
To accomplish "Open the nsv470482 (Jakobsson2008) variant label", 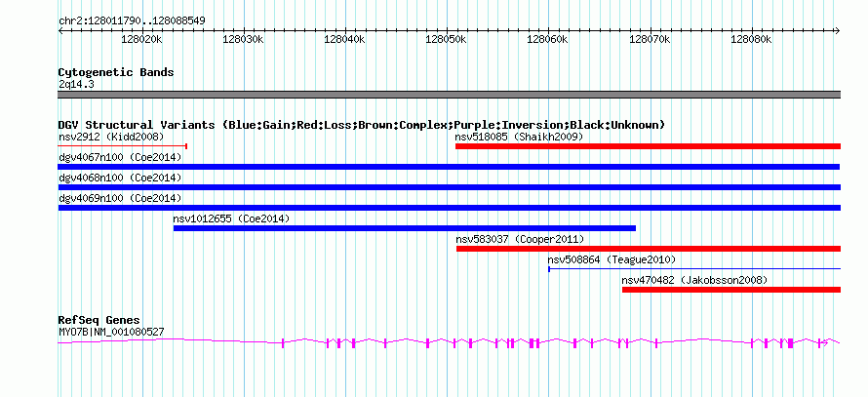I will tap(694, 280).
